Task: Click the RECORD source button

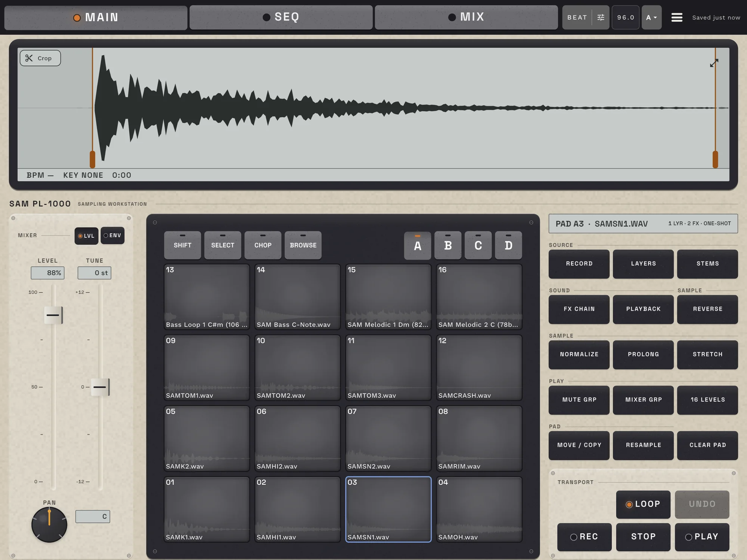Action: pos(579,264)
